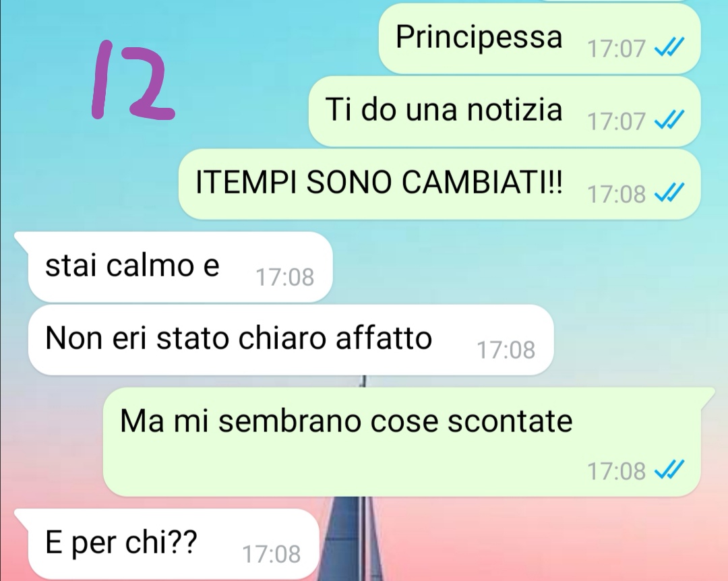Select the stai calmo e message

click(180, 267)
